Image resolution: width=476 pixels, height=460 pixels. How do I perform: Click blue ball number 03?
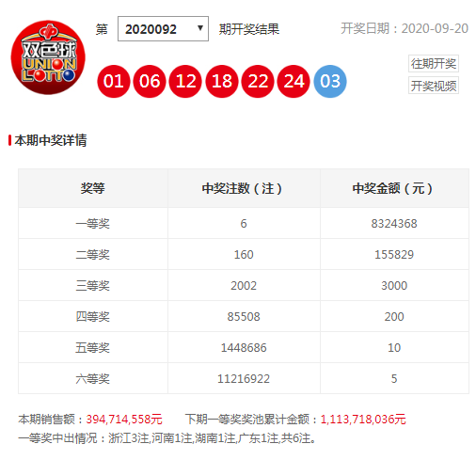(330, 81)
